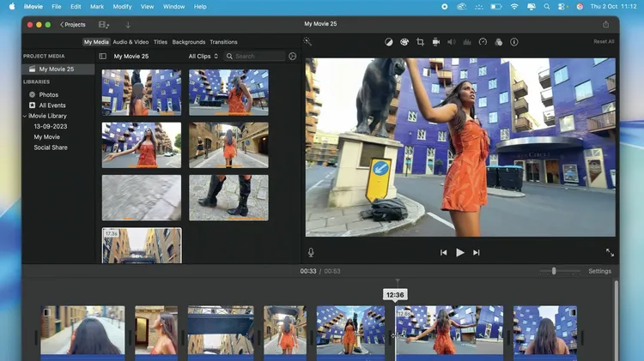Collapse the iMovie Library tree
The height and width of the screenshot is (361, 644).
[x=26, y=116]
